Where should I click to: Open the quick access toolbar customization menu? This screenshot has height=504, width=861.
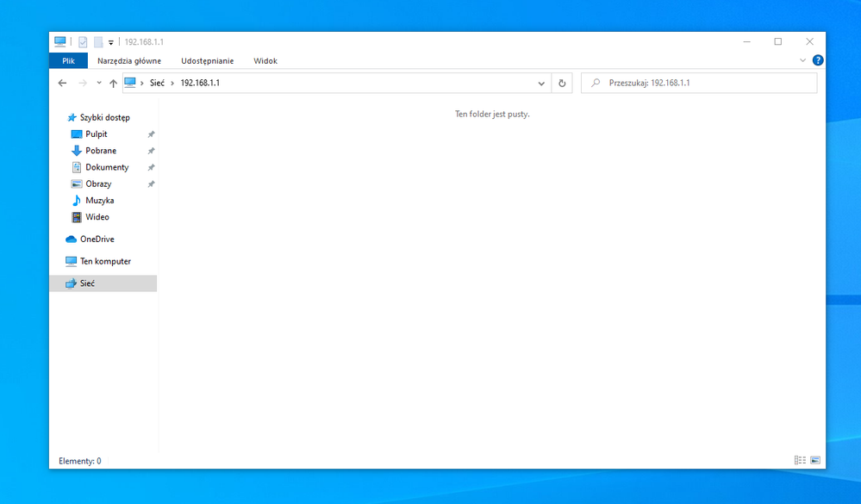tap(111, 40)
